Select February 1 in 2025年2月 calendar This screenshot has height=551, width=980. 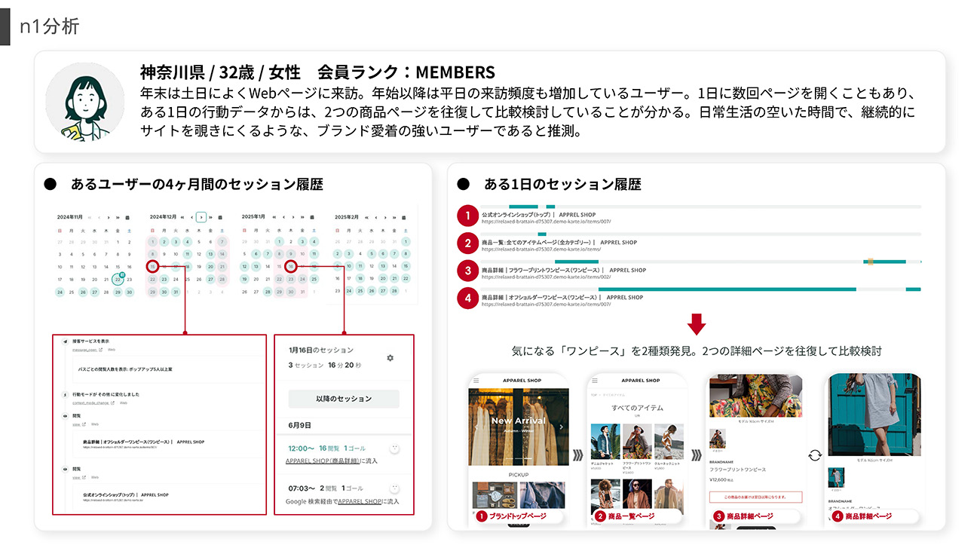tap(406, 242)
